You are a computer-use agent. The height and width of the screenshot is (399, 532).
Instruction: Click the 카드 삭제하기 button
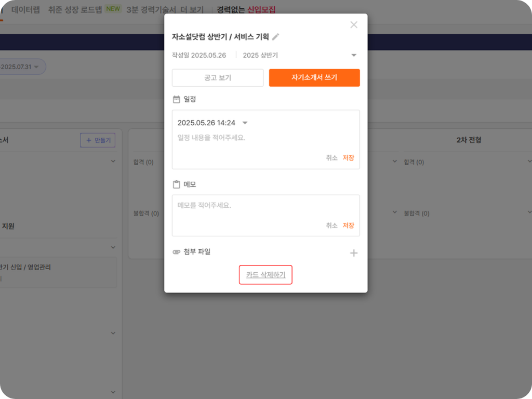[x=265, y=274]
